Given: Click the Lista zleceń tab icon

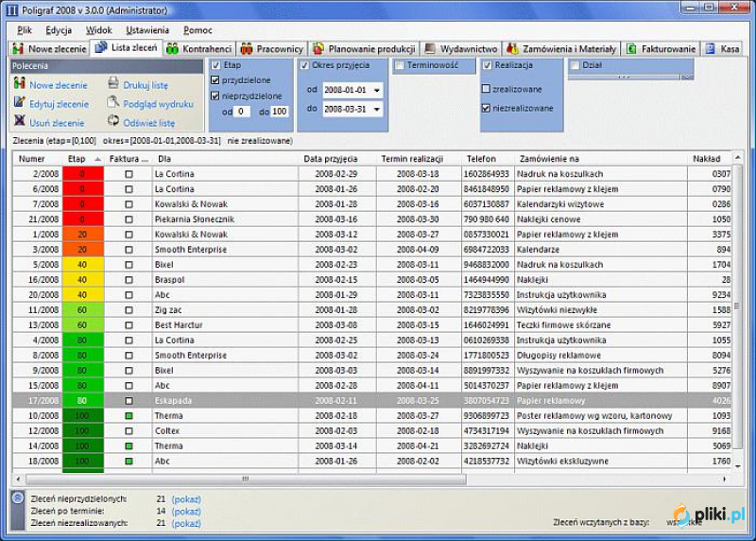Looking at the screenshot, I should 101,47.
